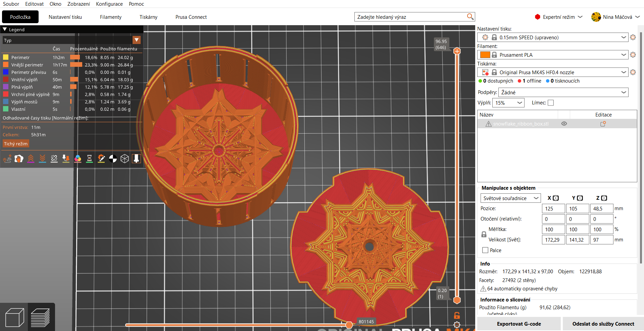Open the Konfigurace menu
The width and height of the screenshot is (644, 331).
(x=109, y=4)
